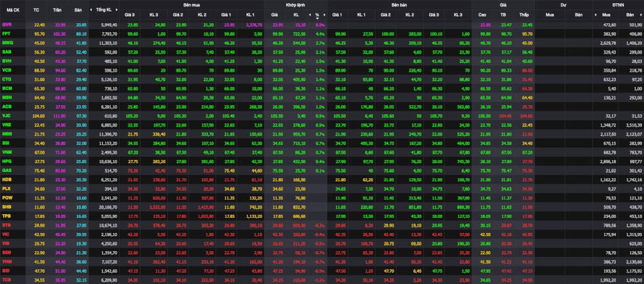Click the Bên mua group header
The height and width of the screenshot is (284, 644).
pos(192,4)
